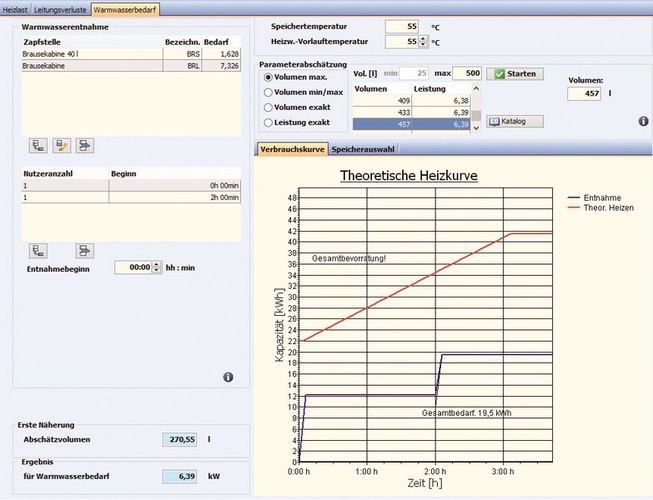
Task: Open info icon next to Volumen field
Action: coord(643,121)
